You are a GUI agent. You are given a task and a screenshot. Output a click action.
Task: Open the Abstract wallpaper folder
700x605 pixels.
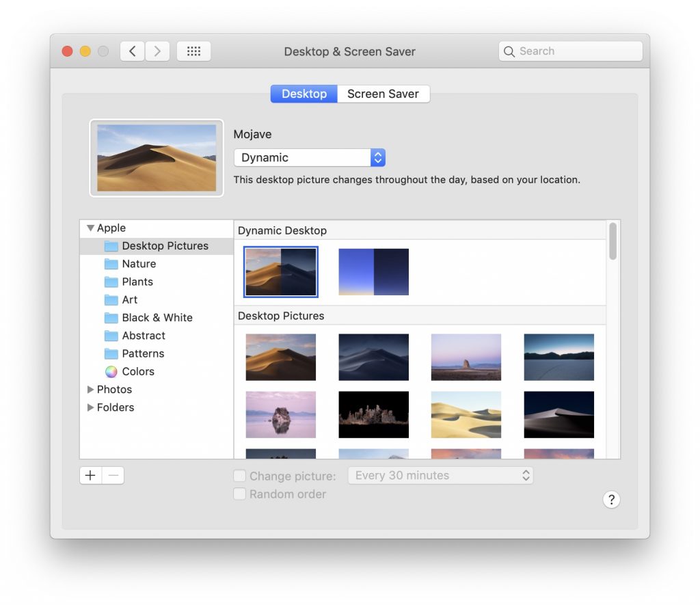144,336
